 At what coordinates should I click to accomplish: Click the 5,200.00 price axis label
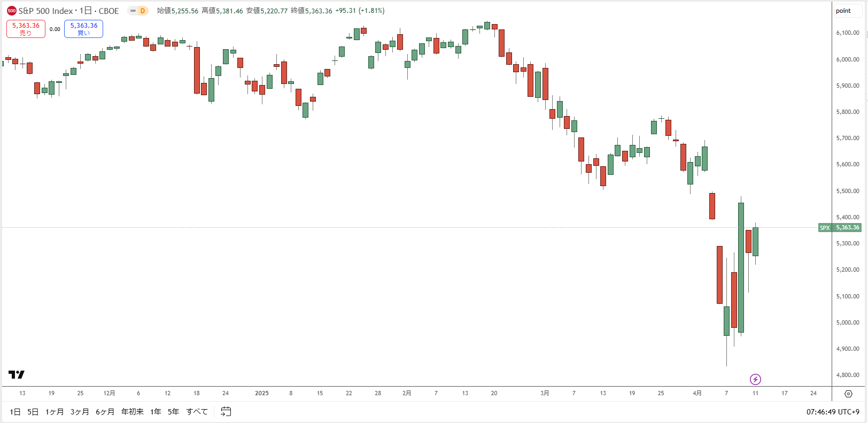coord(848,270)
